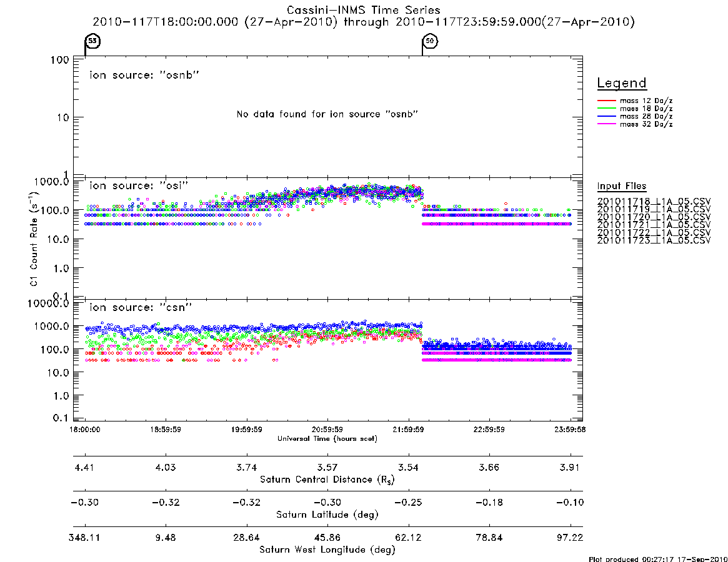Click the 'No data found for ion source' message

click(327, 114)
